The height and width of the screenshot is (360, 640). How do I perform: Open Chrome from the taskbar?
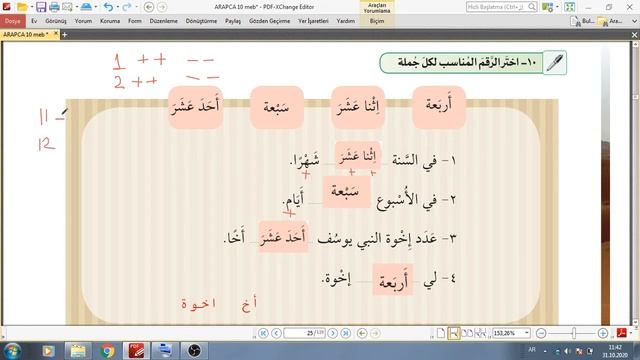(x=108, y=351)
